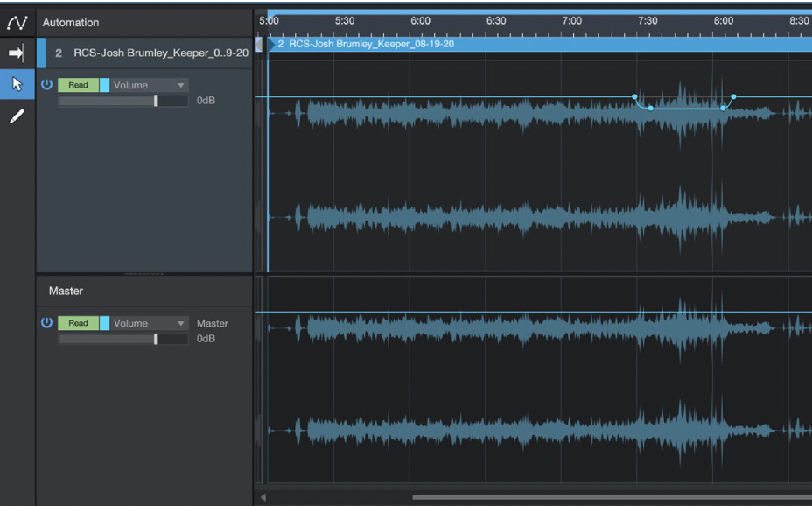Viewport: 812px width, 506px height.
Task: Click Master track 0dB value
Action: coord(206,339)
